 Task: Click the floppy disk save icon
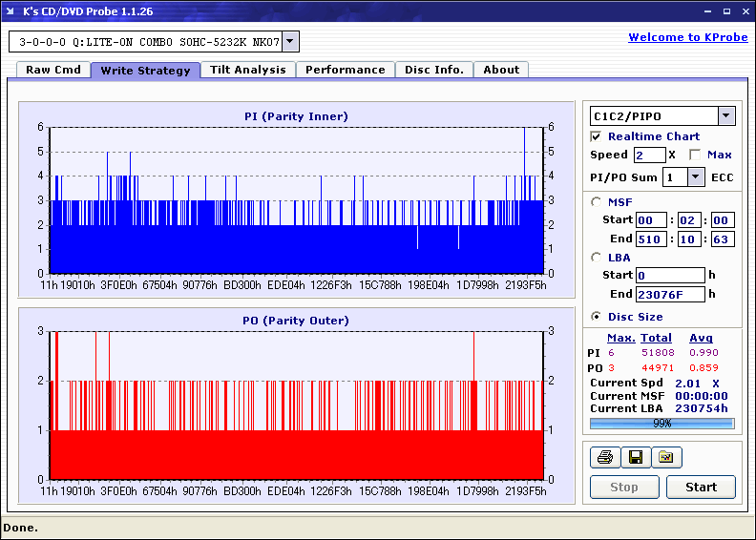coord(635,458)
